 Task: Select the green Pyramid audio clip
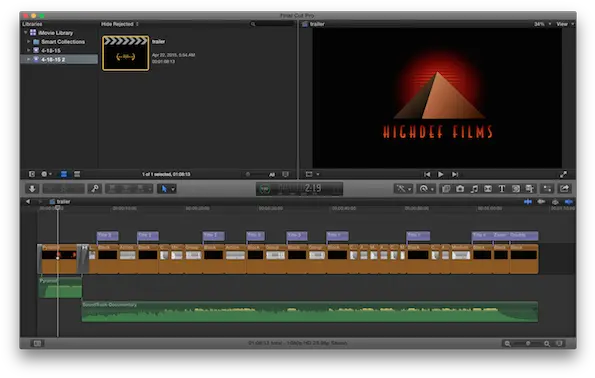click(60, 288)
